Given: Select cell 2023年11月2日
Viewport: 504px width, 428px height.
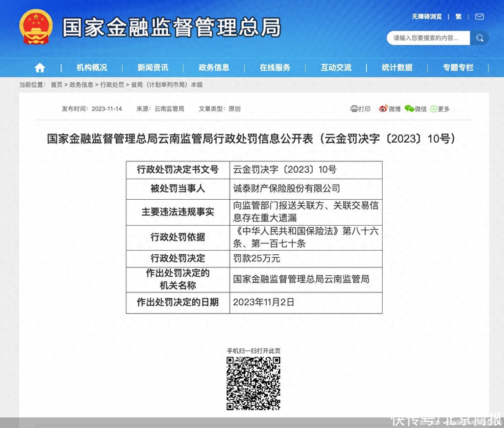Looking at the screenshot, I should 306,302.
